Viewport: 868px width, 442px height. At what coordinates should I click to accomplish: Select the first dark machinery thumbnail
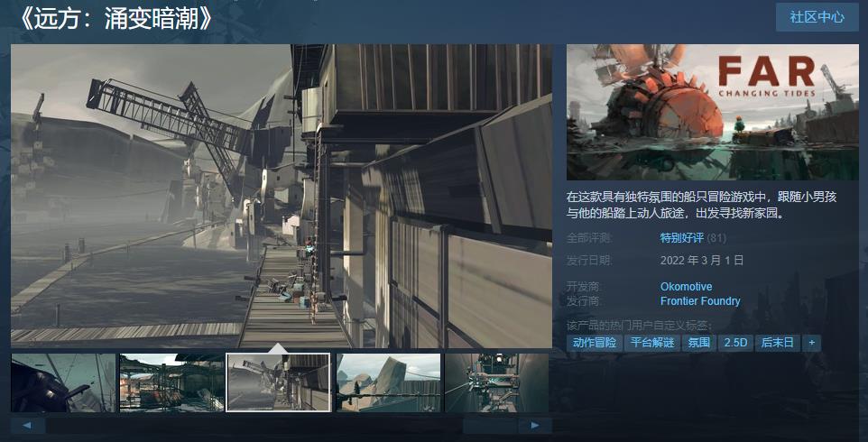pos(63,382)
